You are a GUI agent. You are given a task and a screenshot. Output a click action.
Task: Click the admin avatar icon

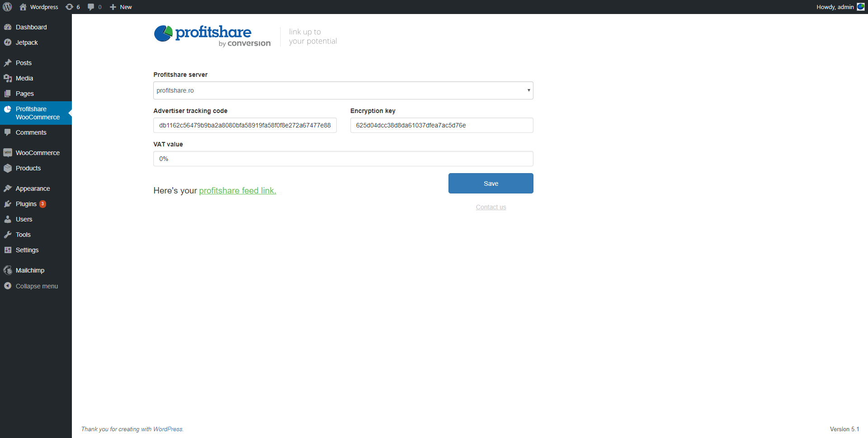(861, 7)
